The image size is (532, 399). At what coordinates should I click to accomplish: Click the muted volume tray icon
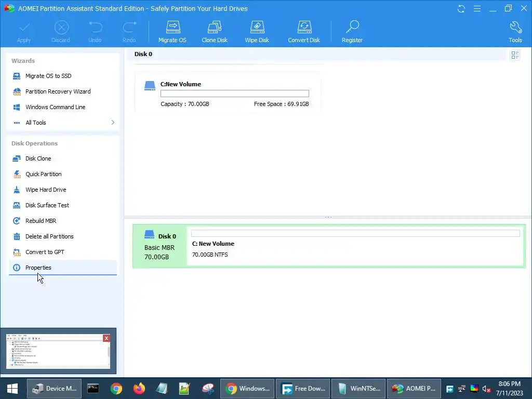point(486,389)
